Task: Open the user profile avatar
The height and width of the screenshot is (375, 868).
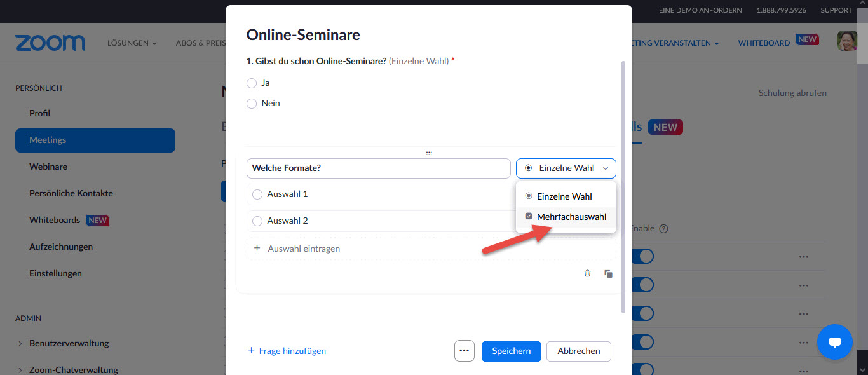Action: coord(847,41)
